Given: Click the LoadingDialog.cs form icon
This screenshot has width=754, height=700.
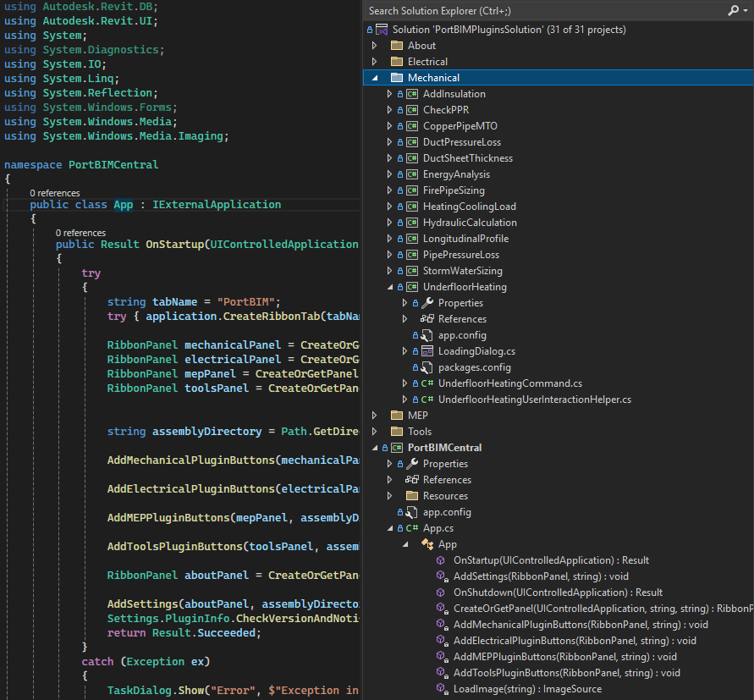Looking at the screenshot, I should coord(427,351).
